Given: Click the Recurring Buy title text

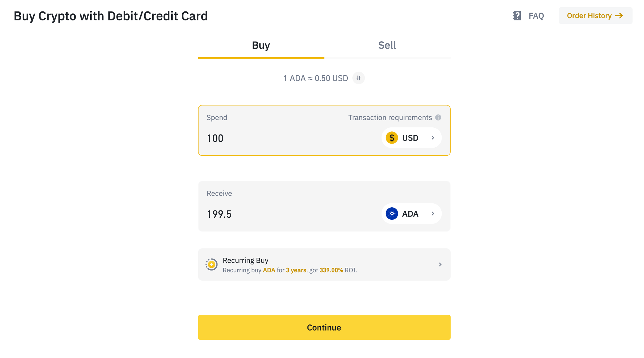Looking at the screenshot, I should [245, 260].
